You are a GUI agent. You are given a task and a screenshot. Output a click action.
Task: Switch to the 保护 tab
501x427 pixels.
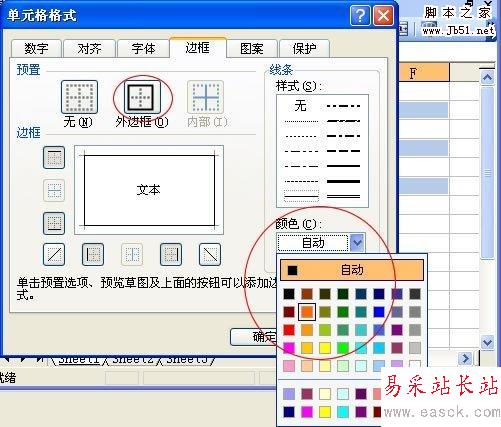tap(304, 49)
